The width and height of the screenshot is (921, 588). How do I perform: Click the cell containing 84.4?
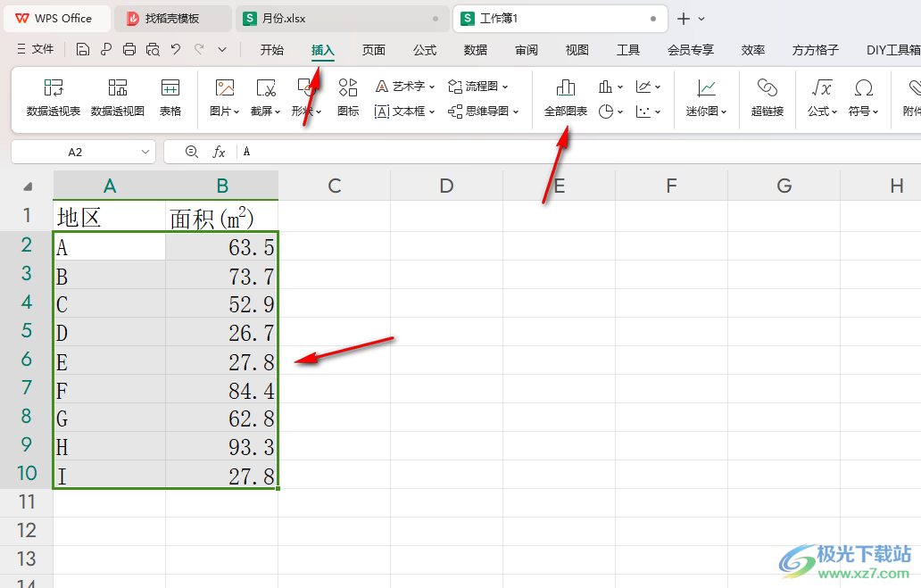221,389
